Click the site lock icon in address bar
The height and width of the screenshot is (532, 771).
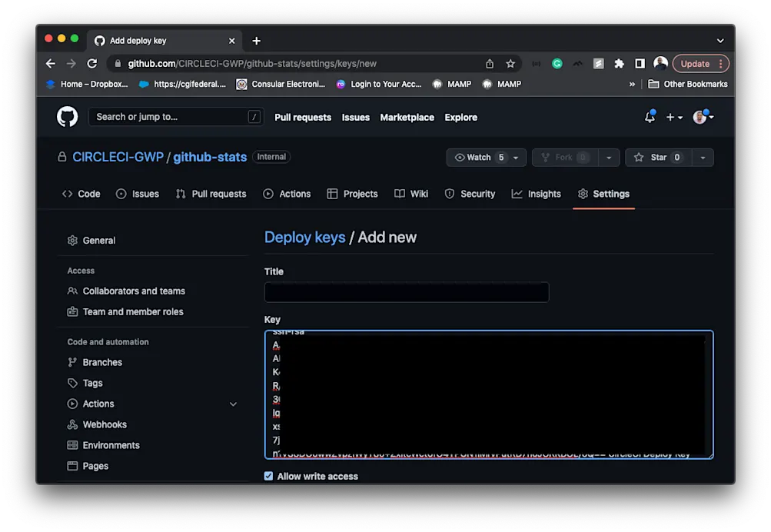(x=118, y=64)
